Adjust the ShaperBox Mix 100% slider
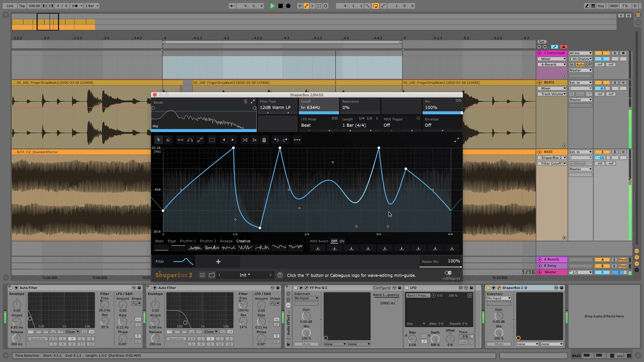The image size is (644, 362). click(x=442, y=113)
